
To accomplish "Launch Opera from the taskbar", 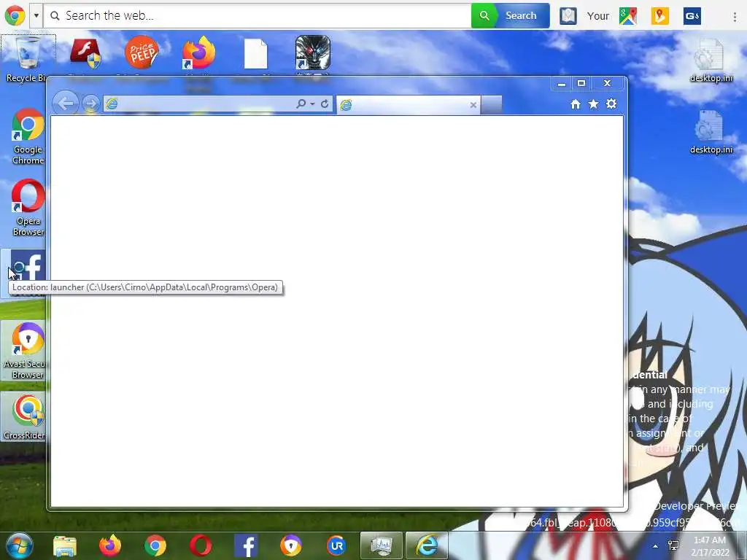I will click(x=201, y=545).
